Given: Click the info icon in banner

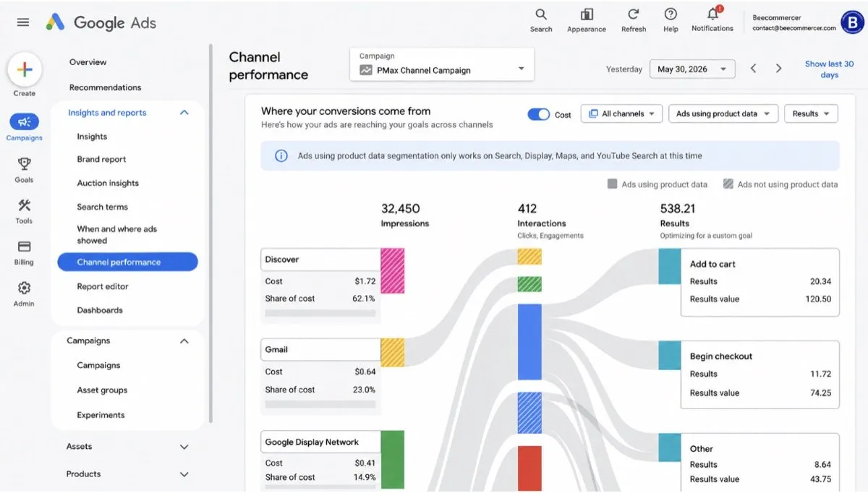Looking at the screenshot, I should coord(281,155).
